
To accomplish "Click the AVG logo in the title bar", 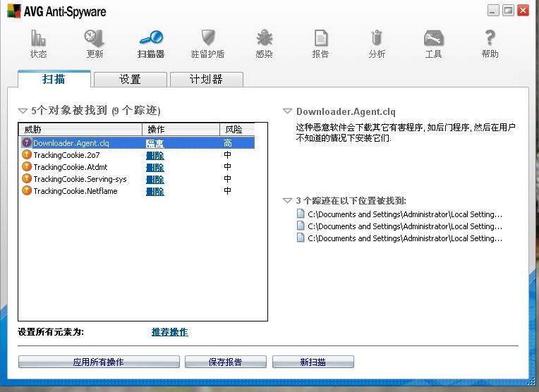I will click(14, 11).
